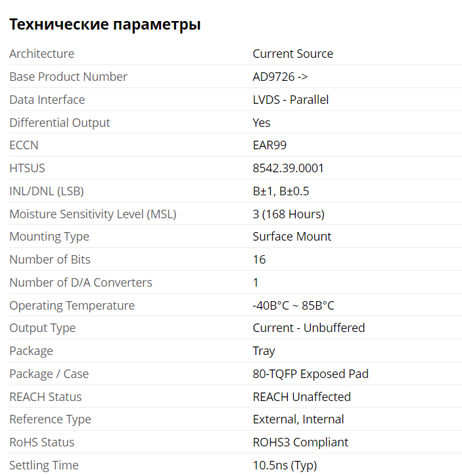This screenshot has width=462, height=476.
Task: Click the Number of D/A Converters label
Action: pyautogui.click(x=81, y=283)
